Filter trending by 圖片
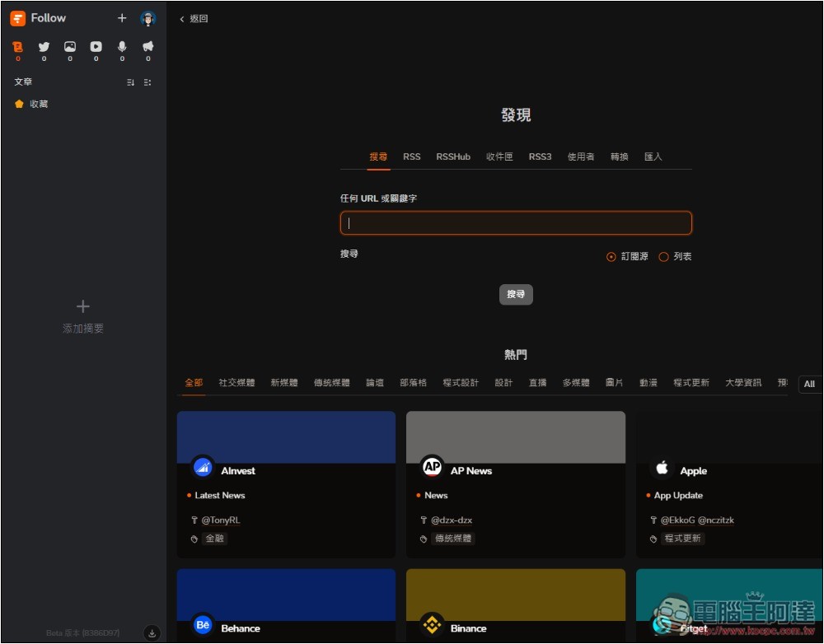 point(615,382)
